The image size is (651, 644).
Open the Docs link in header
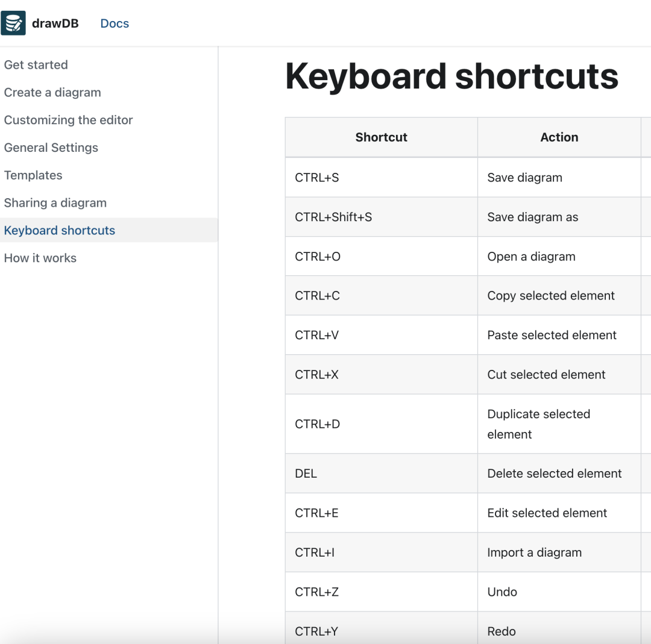(x=115, y=23)
